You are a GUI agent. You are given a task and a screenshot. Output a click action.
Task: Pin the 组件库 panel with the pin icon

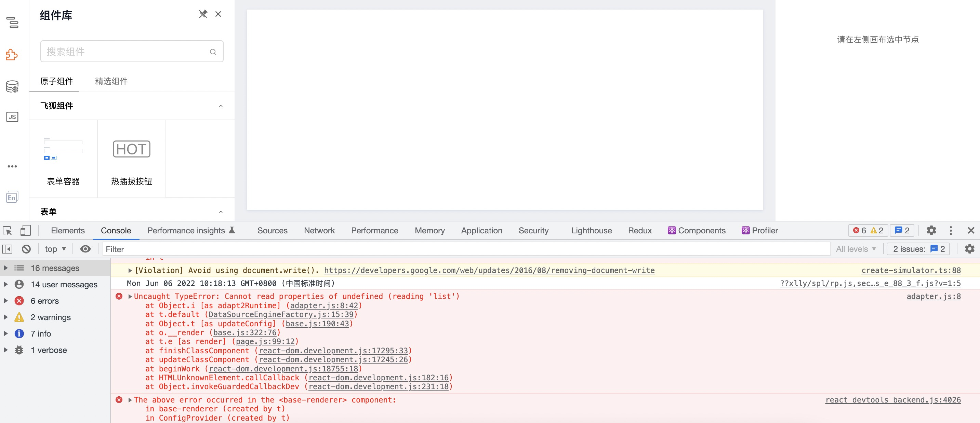coord(203,14)
